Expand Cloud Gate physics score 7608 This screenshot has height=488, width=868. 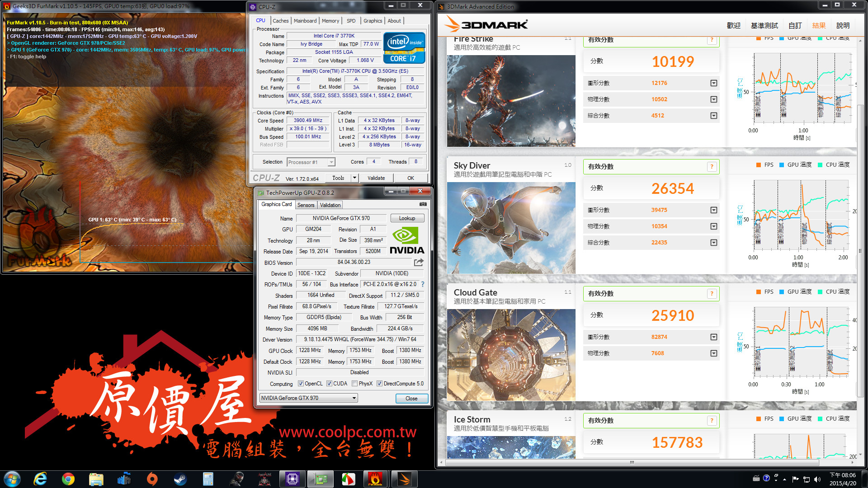point(713,353)
